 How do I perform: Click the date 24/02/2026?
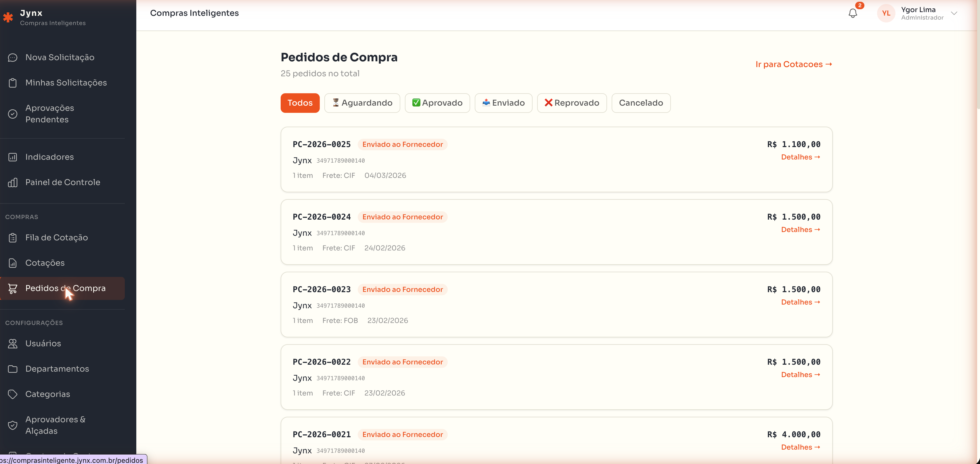click(x=385, y=248)
